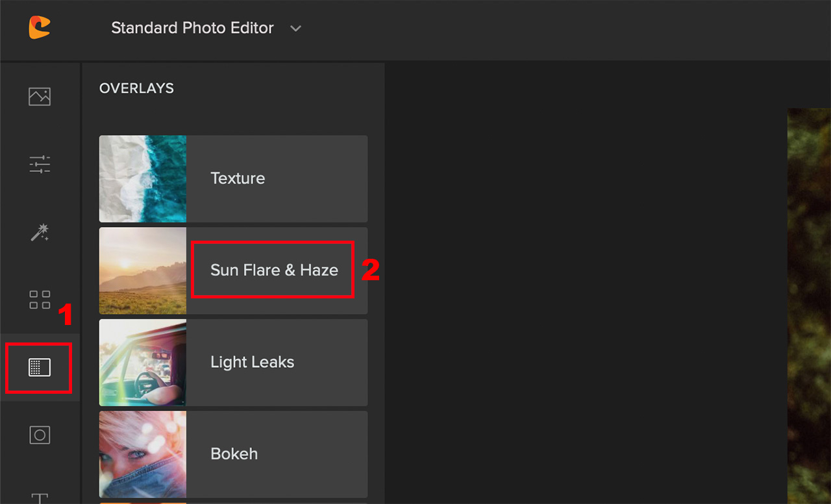
Task: Click the Sun Flare & Haze sunset thumbnail
Action: (x=142, y=270)
